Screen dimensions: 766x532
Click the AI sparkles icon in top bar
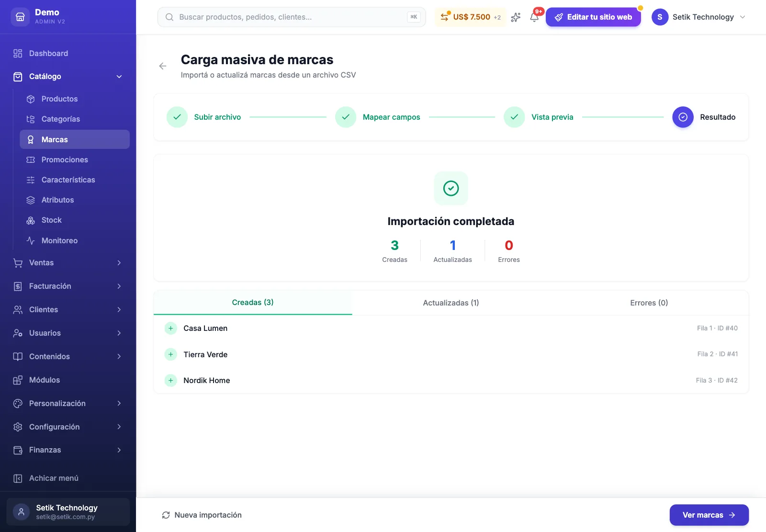point(516,17)
